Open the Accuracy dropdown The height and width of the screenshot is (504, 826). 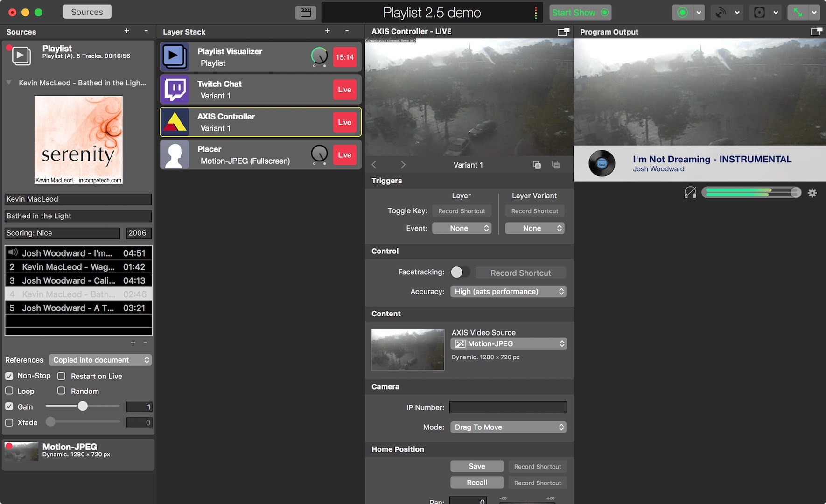click(x=508, y=292)
